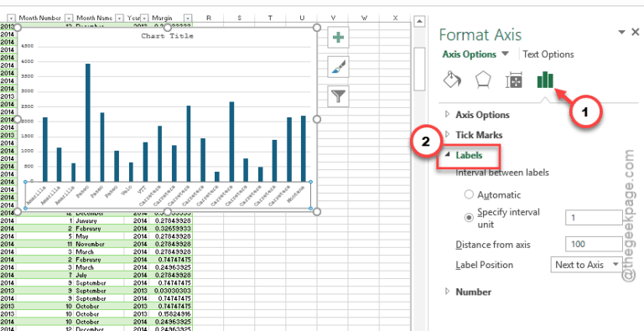Screen dimensions: 644x331
Task: Click the Distance from axis field
Action: 594,245
